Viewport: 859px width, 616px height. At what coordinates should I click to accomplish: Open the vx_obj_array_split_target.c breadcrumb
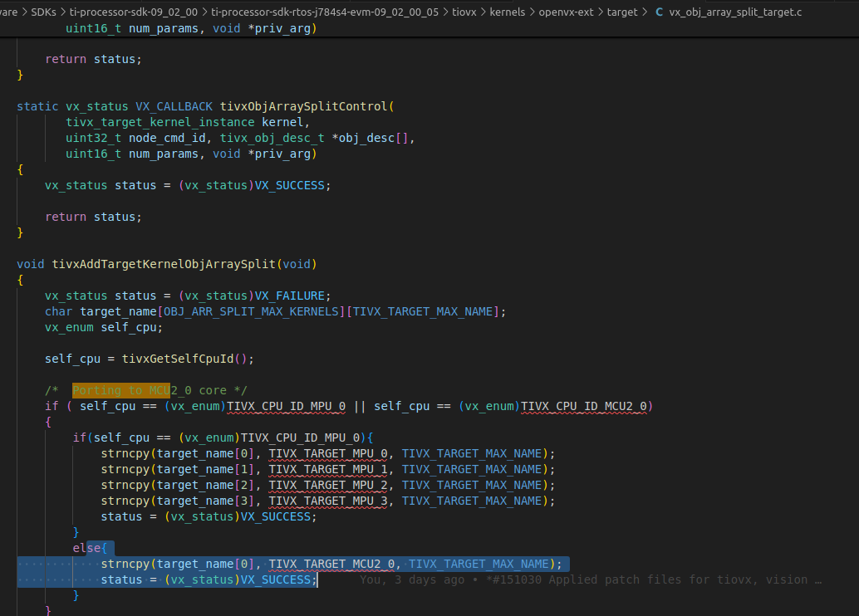pos(735,12)
